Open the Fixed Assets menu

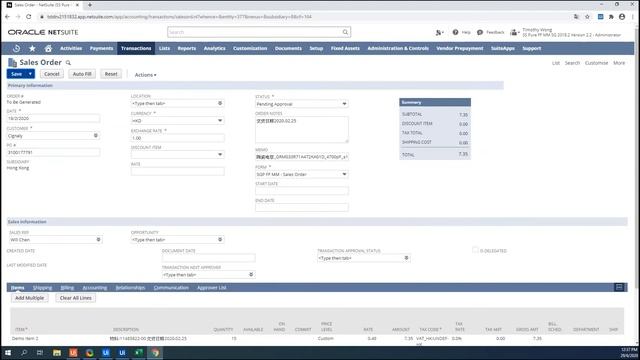345,48
